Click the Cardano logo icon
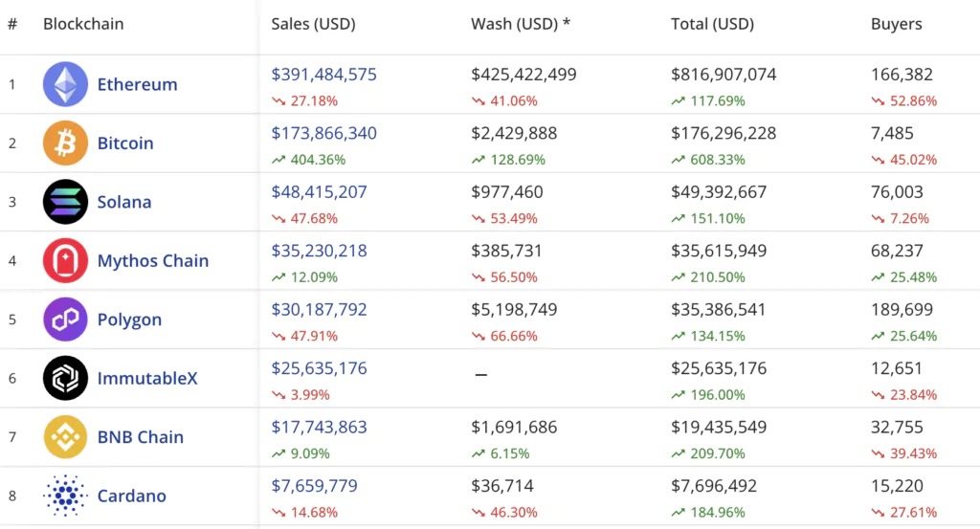Image resolution: width=980 pixels, height=529 pixels. (x=65, y=496)
